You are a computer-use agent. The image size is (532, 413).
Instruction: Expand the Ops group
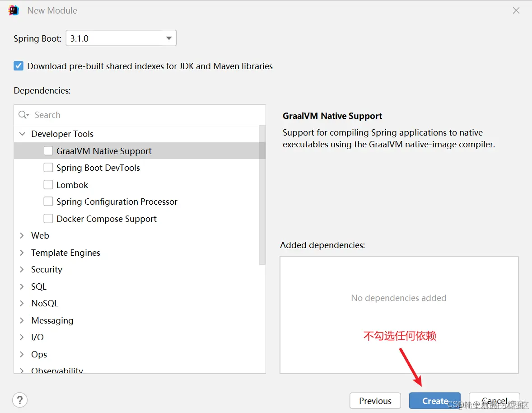[22, 354]
